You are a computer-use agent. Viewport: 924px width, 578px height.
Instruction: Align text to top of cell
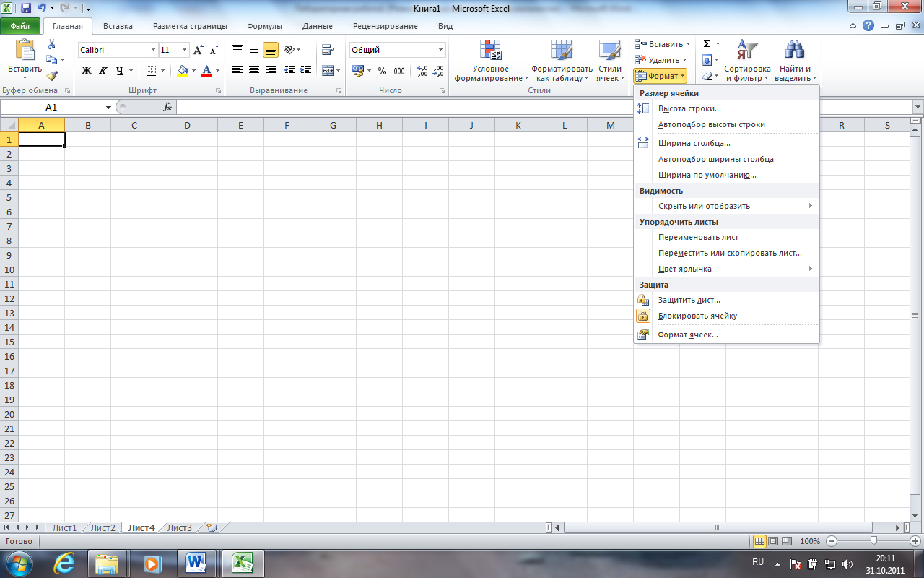(237, 50)
